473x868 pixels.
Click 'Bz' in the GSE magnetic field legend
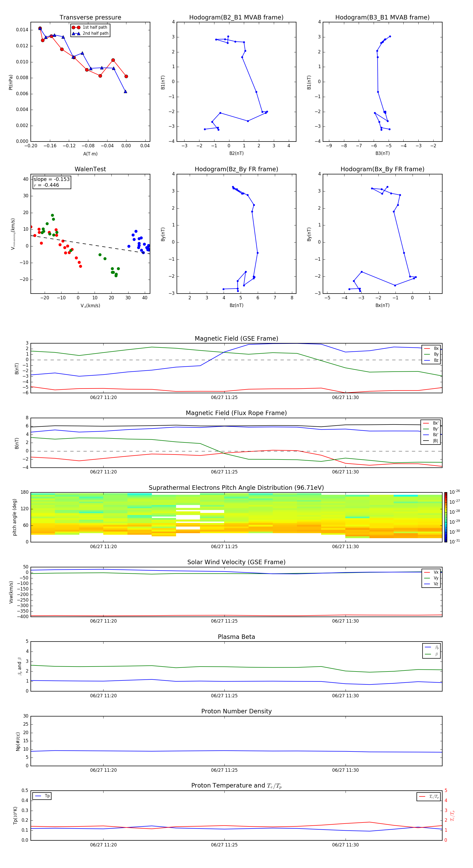click(431, 360)
